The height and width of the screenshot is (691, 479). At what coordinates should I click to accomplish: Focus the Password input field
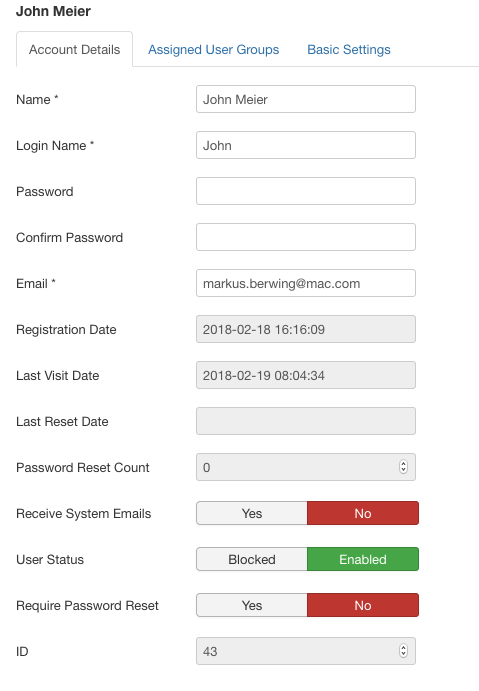click(306, 191)
